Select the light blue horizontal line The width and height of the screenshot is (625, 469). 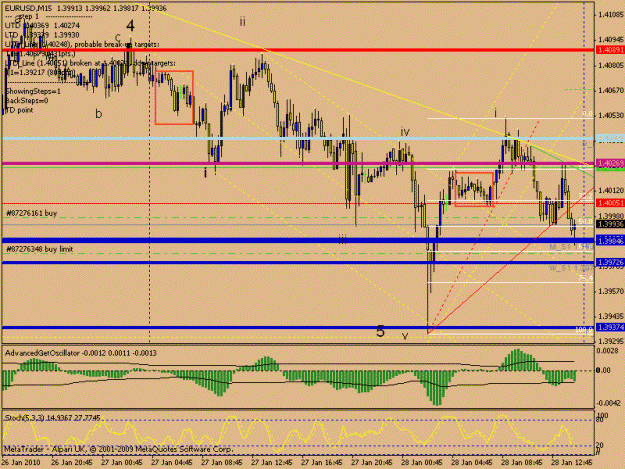click(298, 138)
